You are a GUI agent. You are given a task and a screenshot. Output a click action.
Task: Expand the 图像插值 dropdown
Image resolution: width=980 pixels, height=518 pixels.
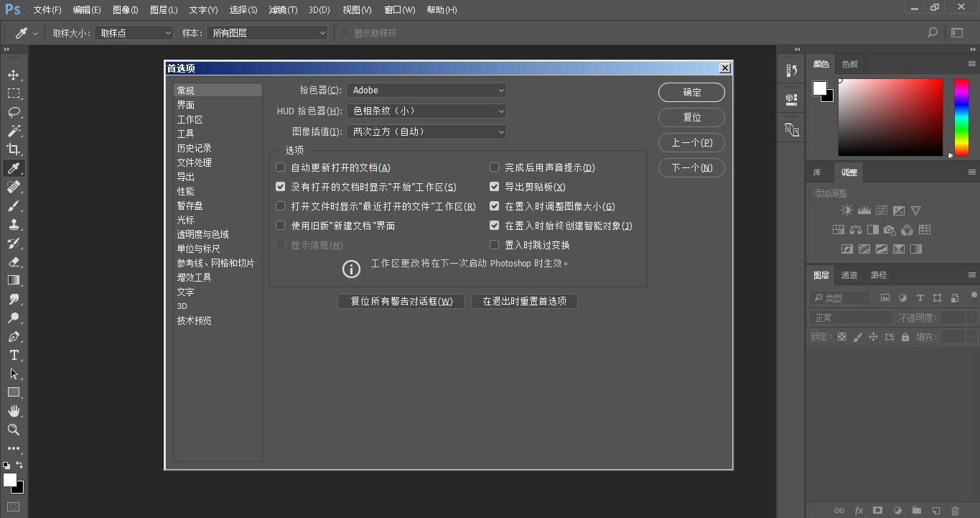pyautogui.click(x=426, y=132)
